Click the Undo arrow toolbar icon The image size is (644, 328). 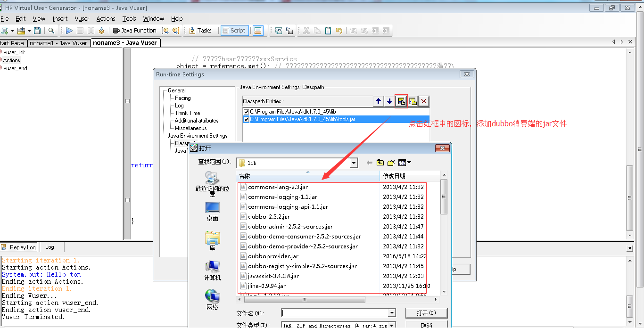pyautogui.click(x=339, y=31)
